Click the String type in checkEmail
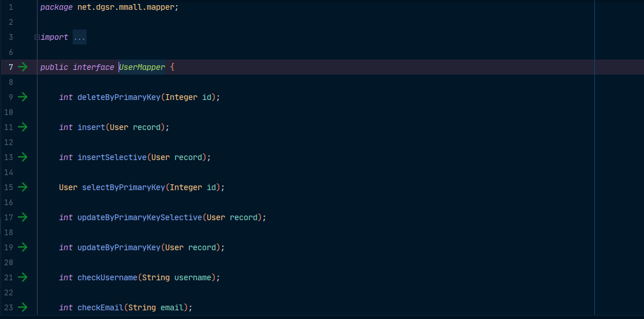The width and height of the screenshot is (644, 319). tap(141, 308)
